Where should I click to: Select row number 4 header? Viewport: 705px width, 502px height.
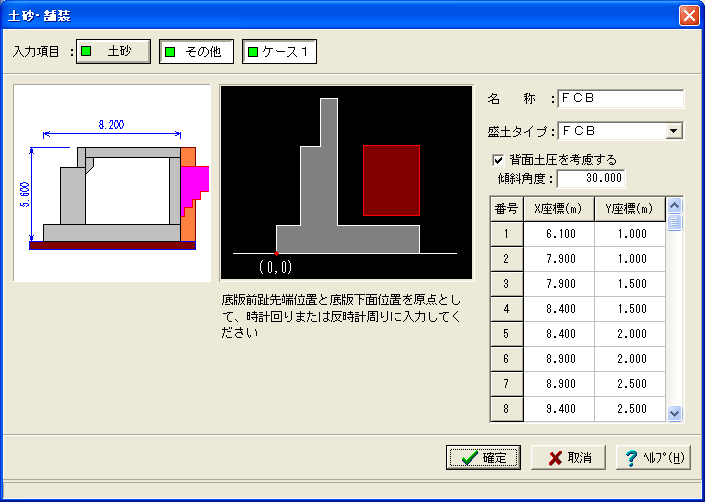tap(507, 309)
